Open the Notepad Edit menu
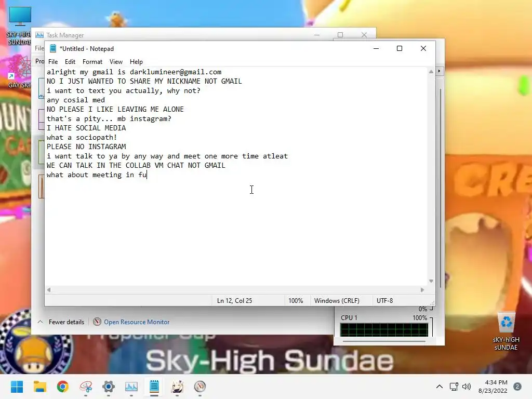The width and height of the screenshot is (532, 399). pyautogui.click(x=70, y=62)
